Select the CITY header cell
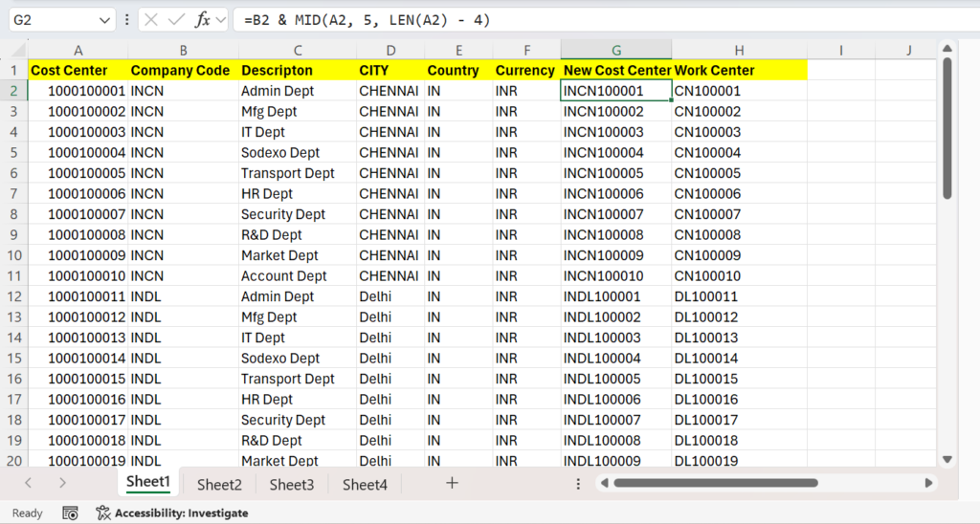The height and width of the screenshot is (524, 980). tap(390, 71)
